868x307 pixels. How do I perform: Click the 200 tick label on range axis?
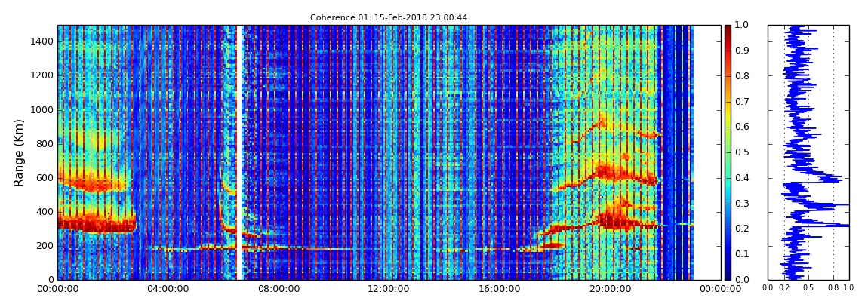coord(45,246)
